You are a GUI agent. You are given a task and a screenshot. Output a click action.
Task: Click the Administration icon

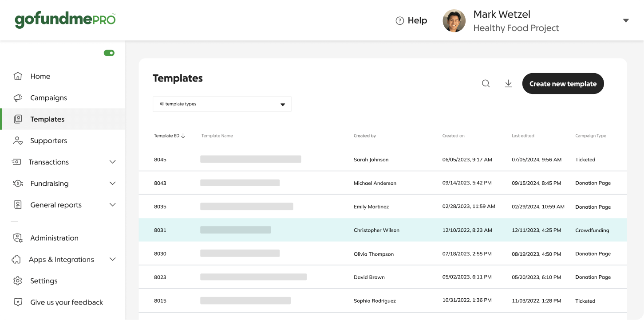point(18,238)
